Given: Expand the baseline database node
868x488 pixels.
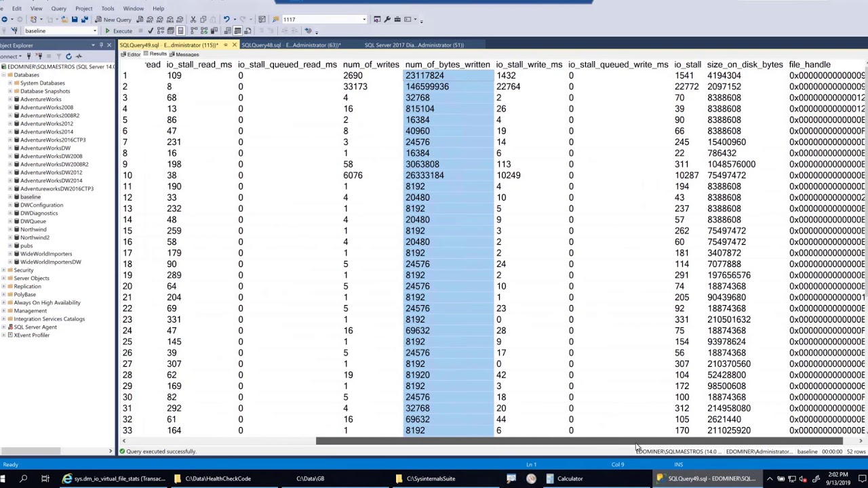Looking at the screenshot, I should [10, 197].
